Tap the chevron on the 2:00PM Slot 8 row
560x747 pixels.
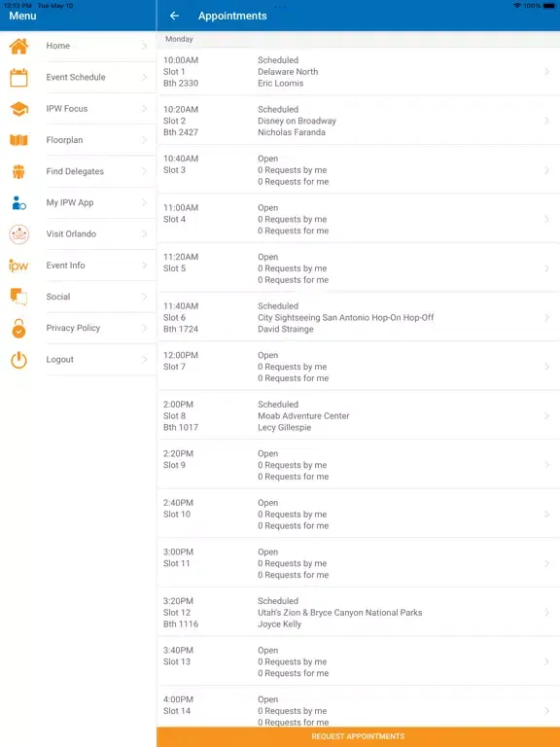pyautogui.click(x=546, y=416)
